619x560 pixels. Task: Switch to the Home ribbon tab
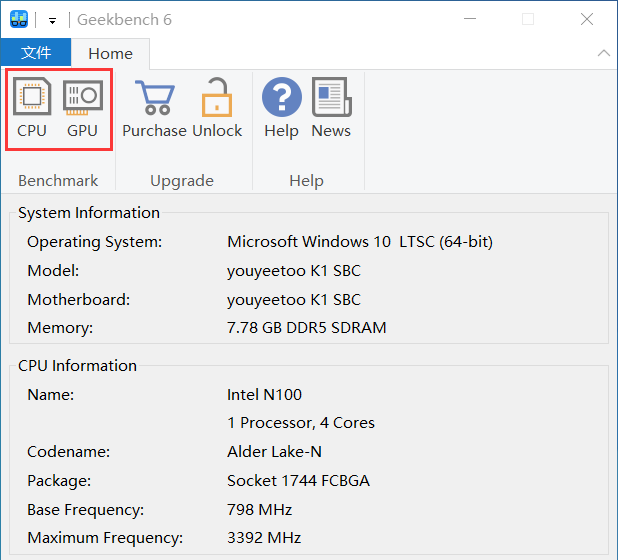[x=111, y=53]
